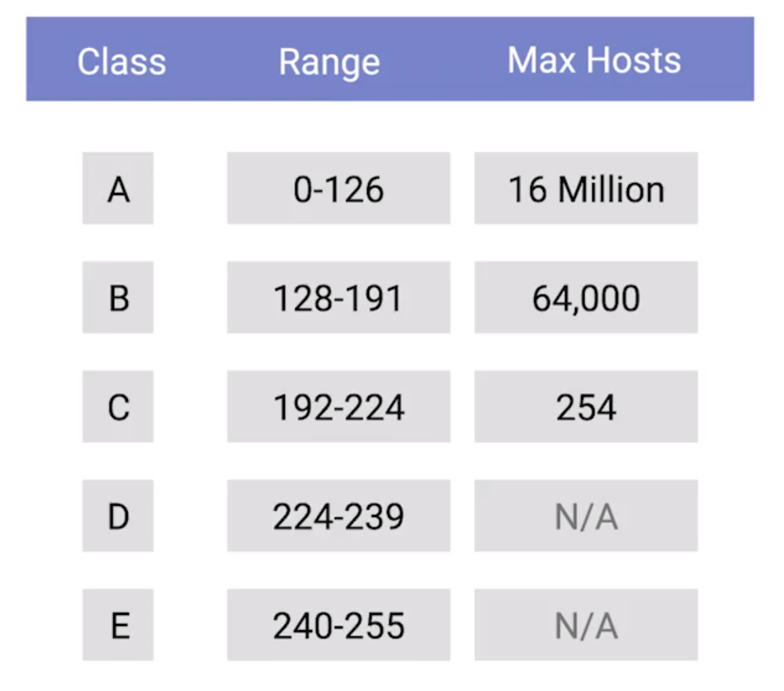The width and height of the screenshot is (784, 691).
Task: Click the word Million in Class A row
Action: 611,189
